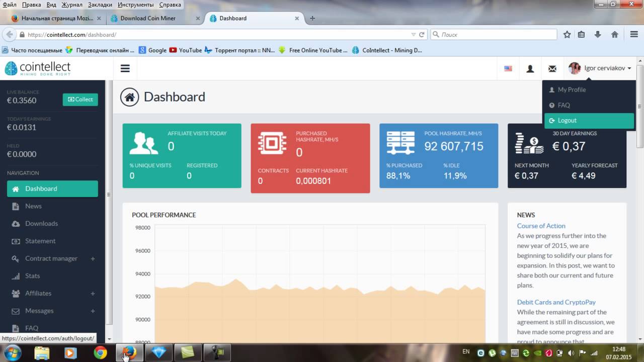Expand the Messages submenu plus
This screenshot has height=362, width=644.
[93, 311]
